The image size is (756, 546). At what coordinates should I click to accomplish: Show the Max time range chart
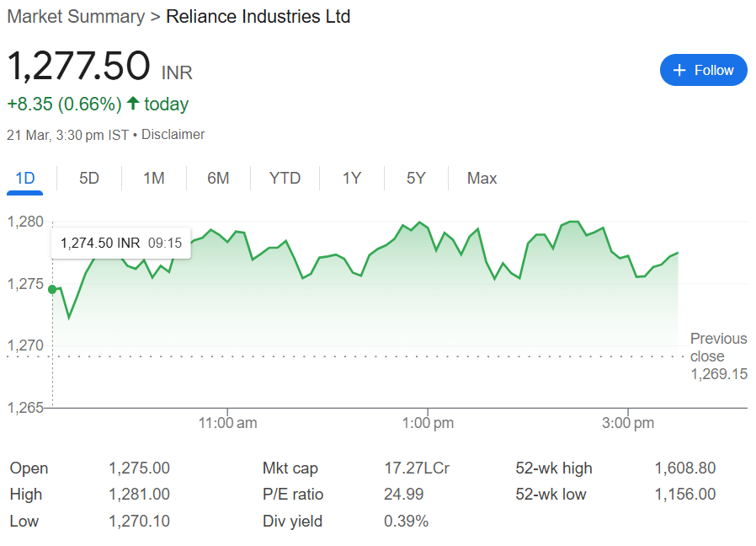(x=482, y=178)
